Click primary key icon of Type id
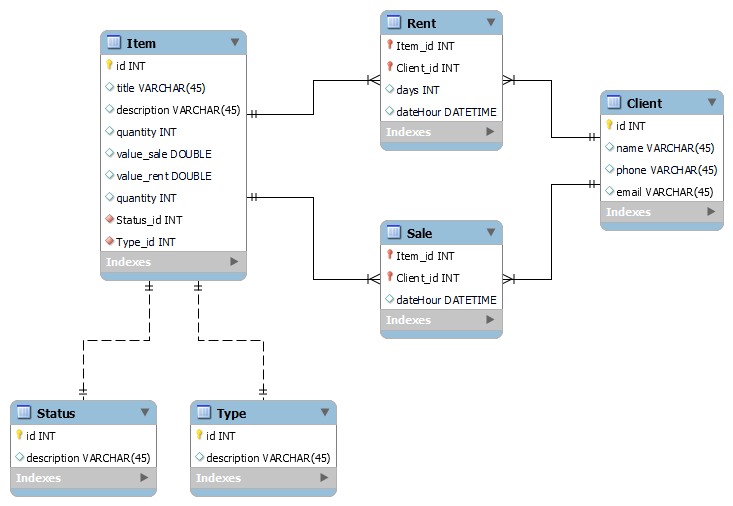The image size is (733, 506). click(199, 434)
